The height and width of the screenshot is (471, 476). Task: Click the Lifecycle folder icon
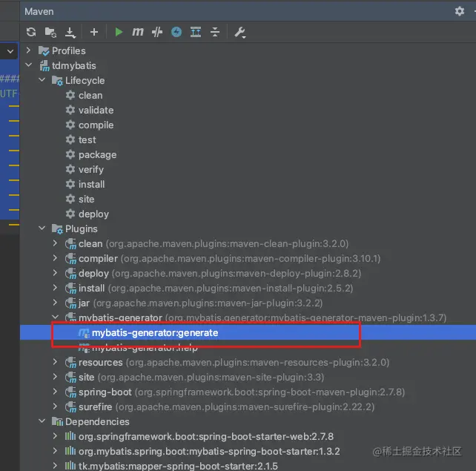[57, 80]
